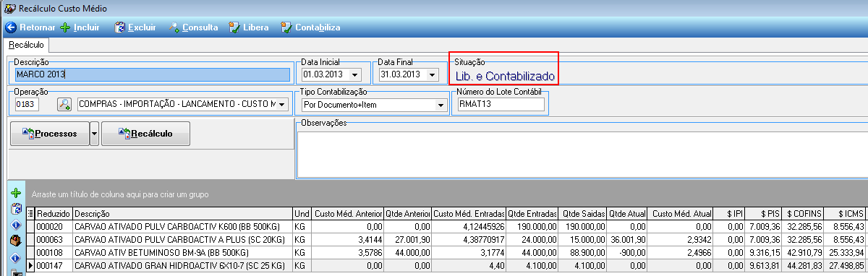Viewport: 868px width, 276px height.
Task: Click the Incluir toolbar button
Action: click(80, 27)
